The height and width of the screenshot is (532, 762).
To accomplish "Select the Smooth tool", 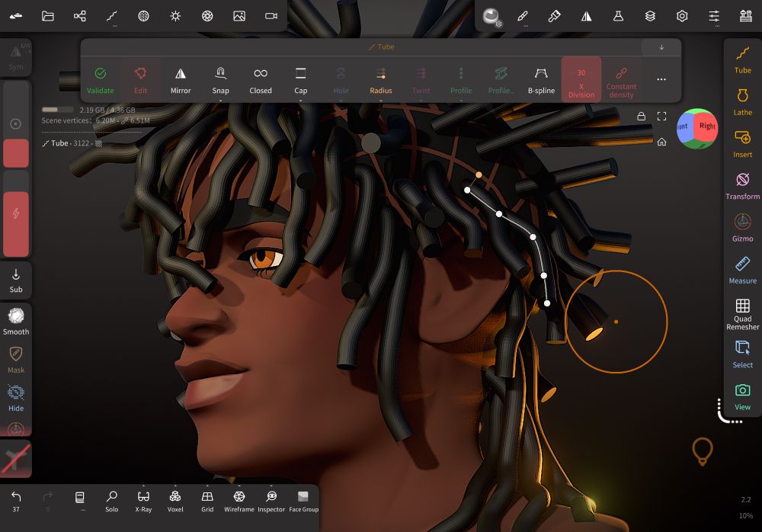I will coord(16,322).
